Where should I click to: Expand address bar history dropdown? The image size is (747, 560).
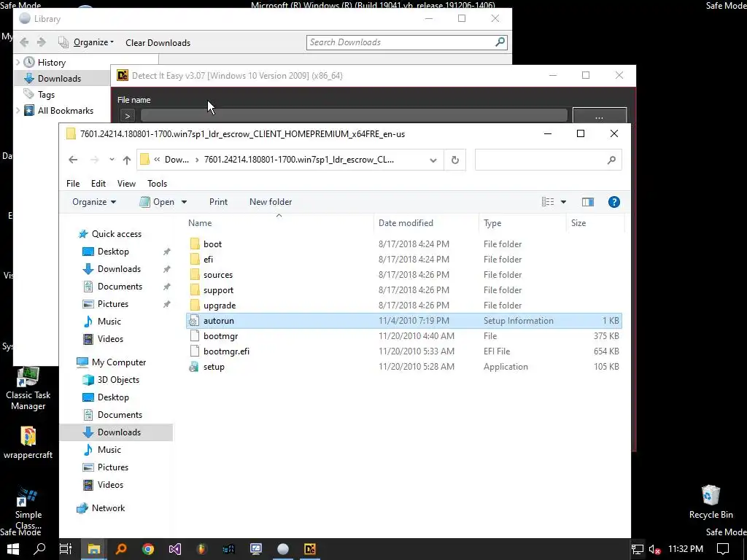click(x=433, y=160)
